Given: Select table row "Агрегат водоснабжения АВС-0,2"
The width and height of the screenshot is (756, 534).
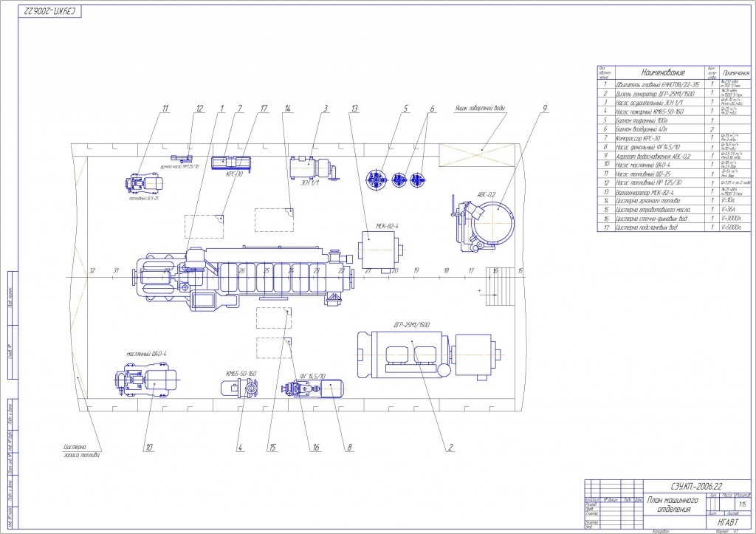Looking at the screenshot, I should point(674,156).
